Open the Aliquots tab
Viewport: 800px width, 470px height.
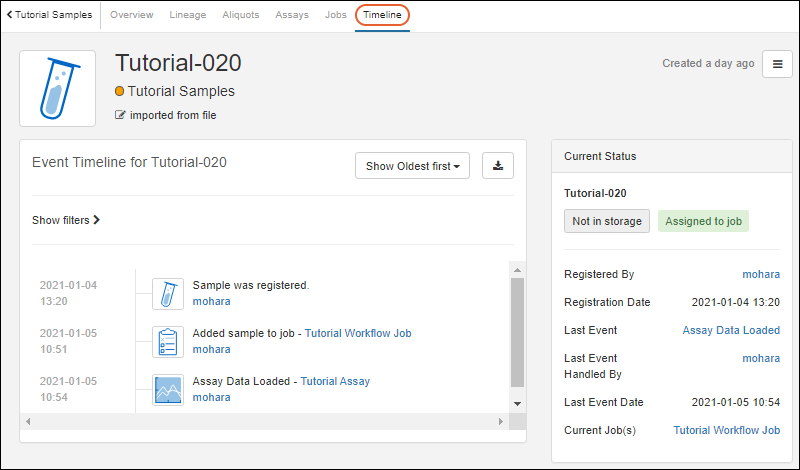point(241,15)
